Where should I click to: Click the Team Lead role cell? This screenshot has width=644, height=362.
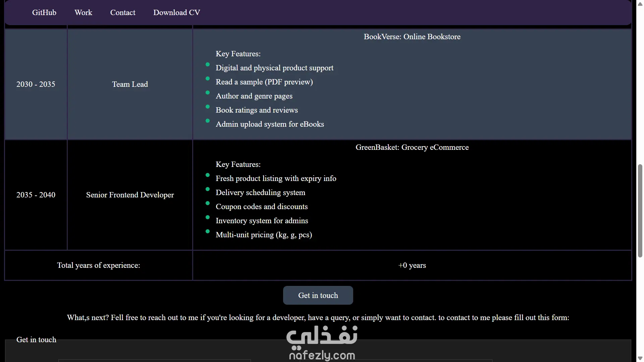tap(130, 84)
